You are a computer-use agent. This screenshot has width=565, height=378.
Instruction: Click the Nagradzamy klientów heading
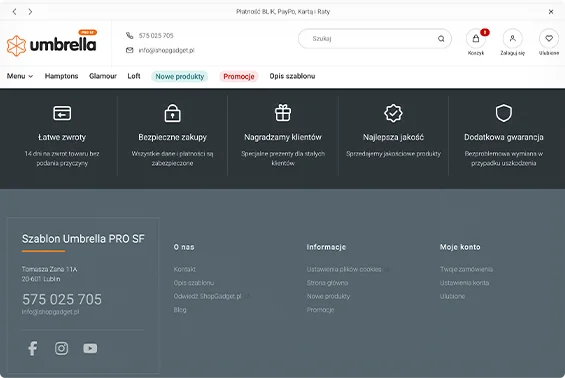283,137
